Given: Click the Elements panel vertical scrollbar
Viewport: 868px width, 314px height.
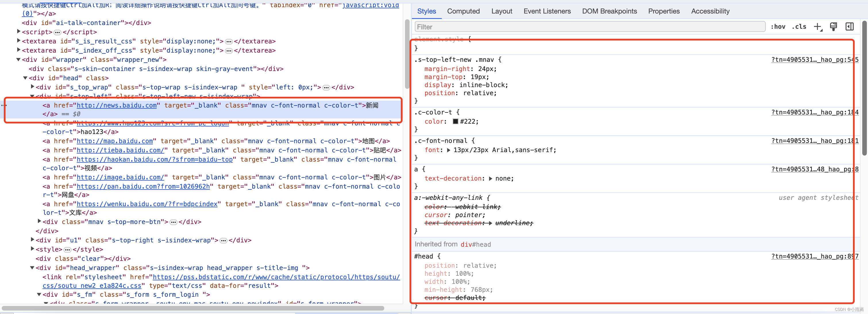Looking at the screenshot, I should click(407, 54).
